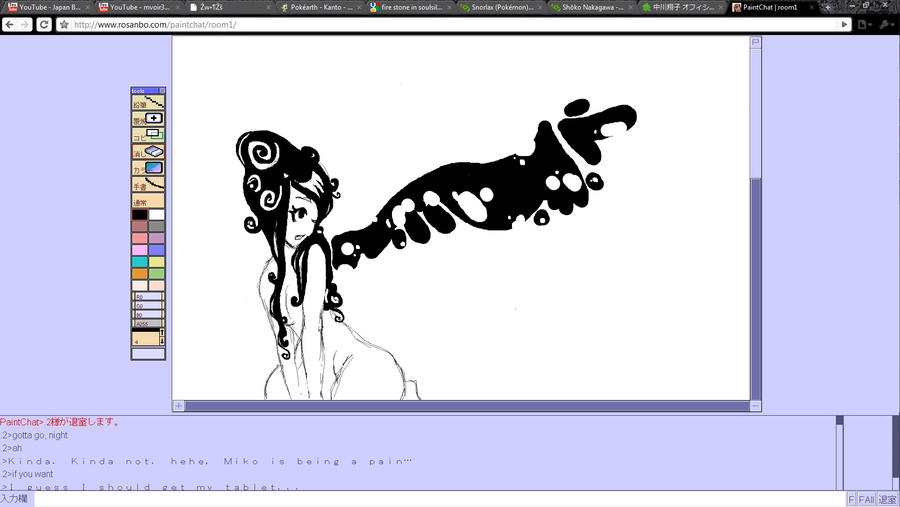Pick the peach skin-tone swatch
900x507 pixels.
tap(157, 285)
